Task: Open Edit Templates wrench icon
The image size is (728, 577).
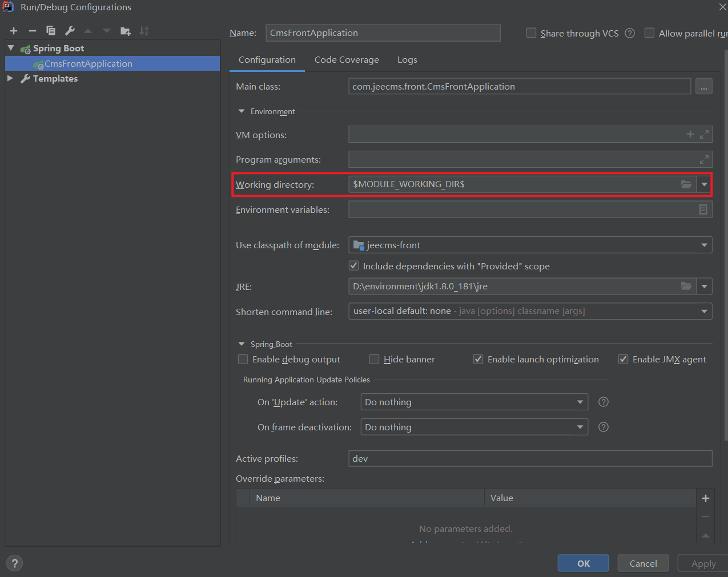Action: point(70,31)
